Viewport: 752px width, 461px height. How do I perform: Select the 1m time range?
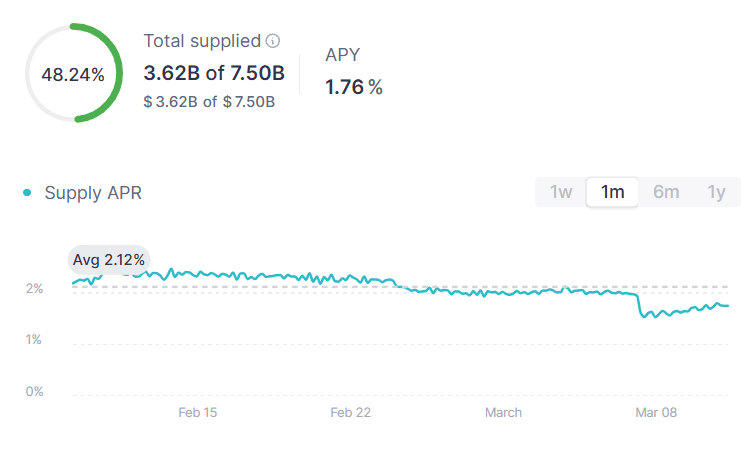point(613,192)
